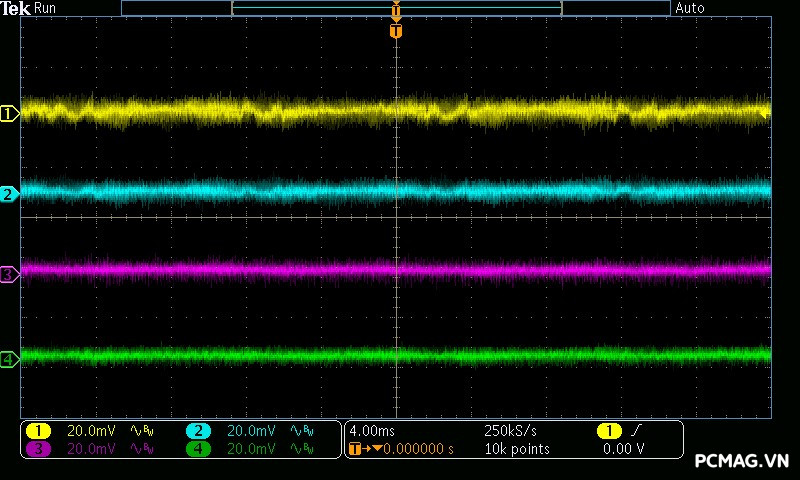Click the Auto trigger mode label
The width and height of the screenshot is (800, 480).
pos(690,8)
